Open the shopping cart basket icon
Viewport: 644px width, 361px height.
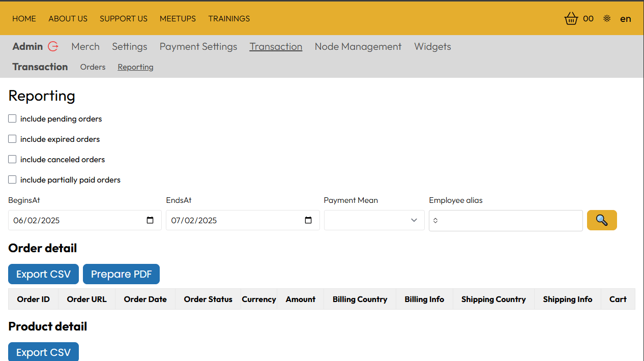pos(571,19)
